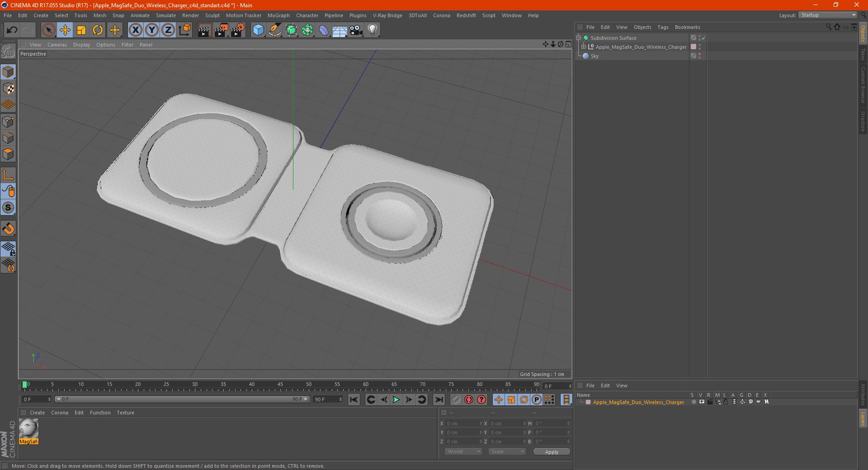Toggle Subdivision Surface enable checkmark
Viewport: 868px width, 470px height.
pos(704,38)
